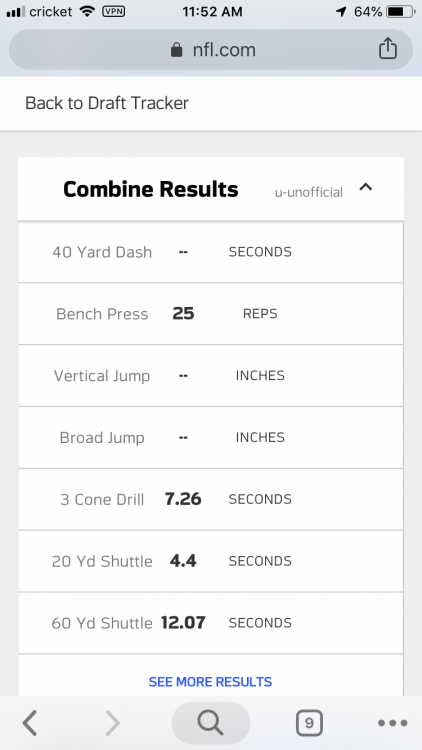The width and height of the screenshot is (422, 750).
Task: Tap the nfl.com address bar
Action: click(211, 50)
